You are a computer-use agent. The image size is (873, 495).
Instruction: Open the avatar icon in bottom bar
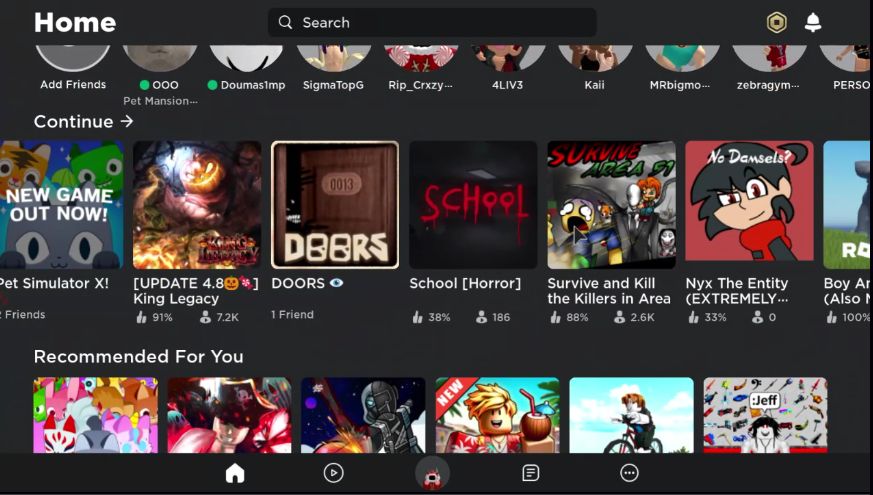(x=432, y=473)
